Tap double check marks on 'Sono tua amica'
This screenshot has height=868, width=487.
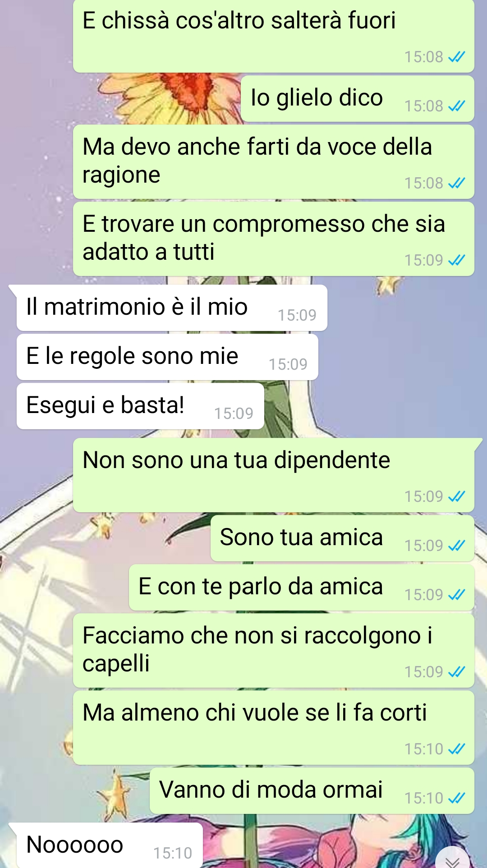[x=457, y=546]
